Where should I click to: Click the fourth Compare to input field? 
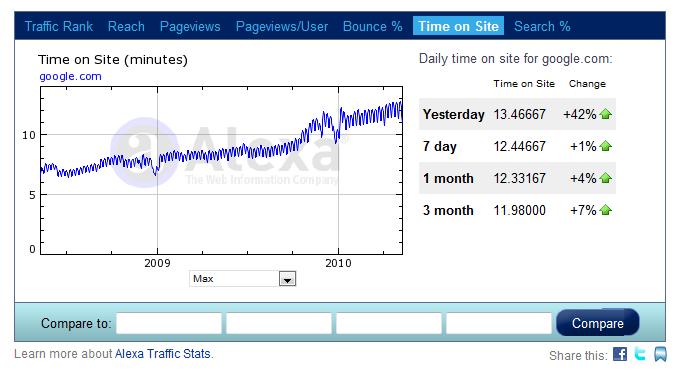coord(499,323)
